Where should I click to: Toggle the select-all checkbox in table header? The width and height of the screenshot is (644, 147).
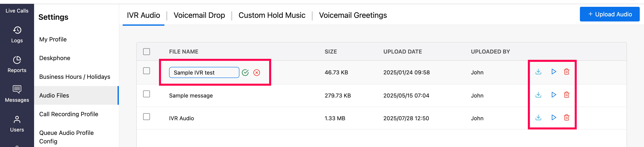147,52
